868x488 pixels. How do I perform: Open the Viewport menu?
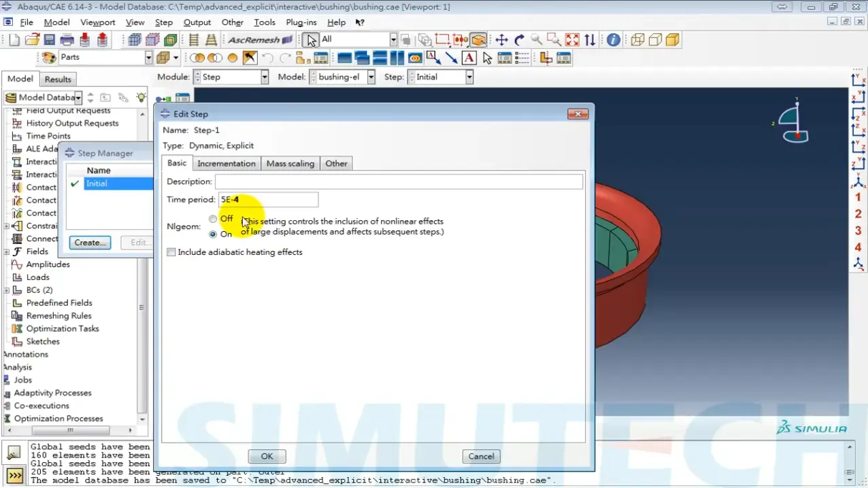point(97,22)
